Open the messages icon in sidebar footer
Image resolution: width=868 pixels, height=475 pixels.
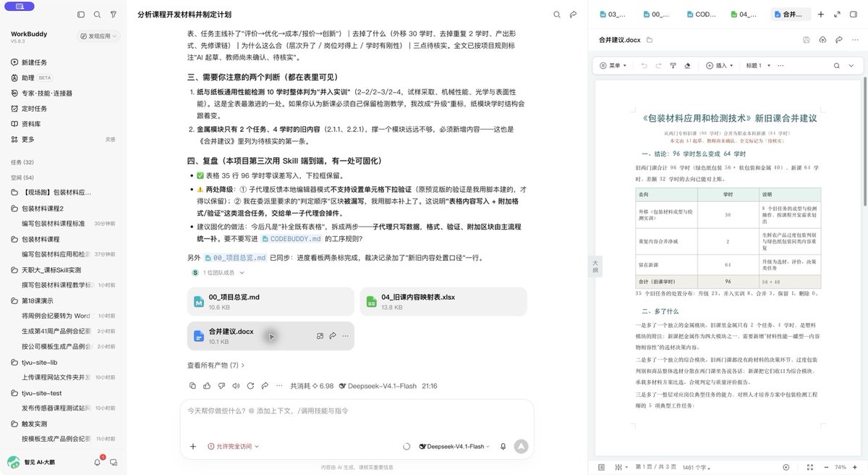coord(114,462)
